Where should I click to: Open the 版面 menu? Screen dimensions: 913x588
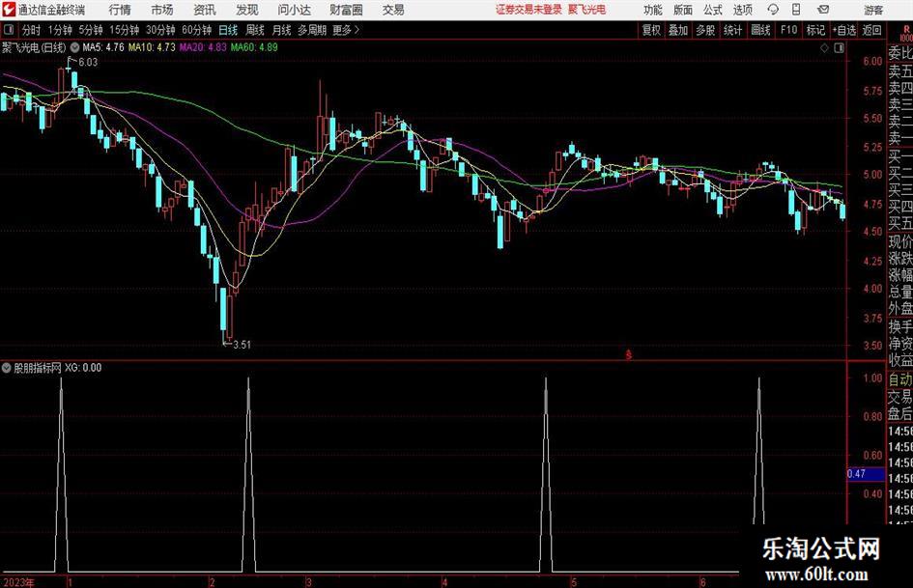(x=683, y=10)
